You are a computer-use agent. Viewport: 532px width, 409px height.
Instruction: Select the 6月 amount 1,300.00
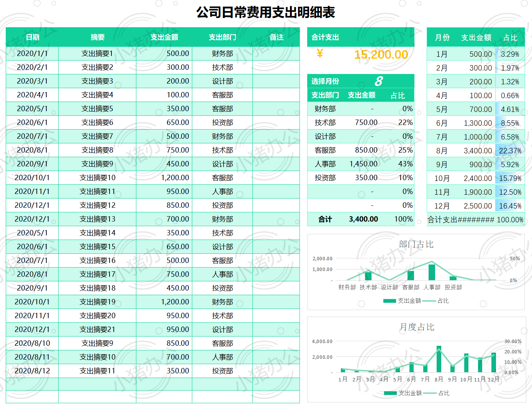pos(478,123)
